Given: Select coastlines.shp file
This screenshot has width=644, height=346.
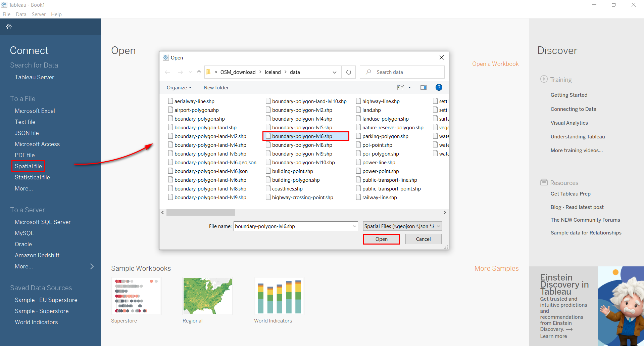Looking at the screenshot, I should point(287,189).
